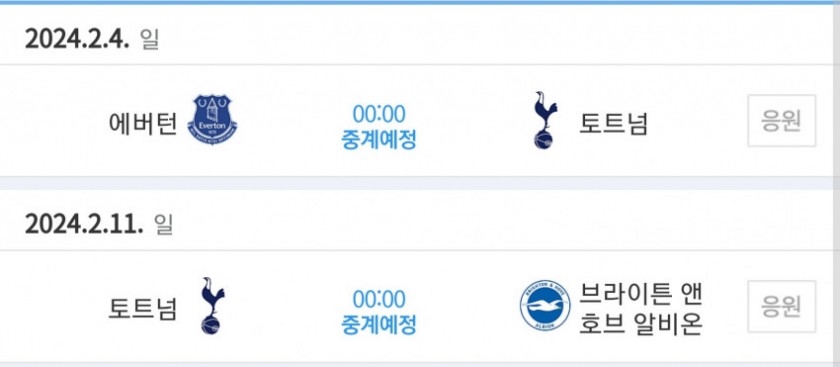Viewport: 840px width, 367px height.
Task: Click the vertical scrollbar on the right edge
Action: pos(837,183)
